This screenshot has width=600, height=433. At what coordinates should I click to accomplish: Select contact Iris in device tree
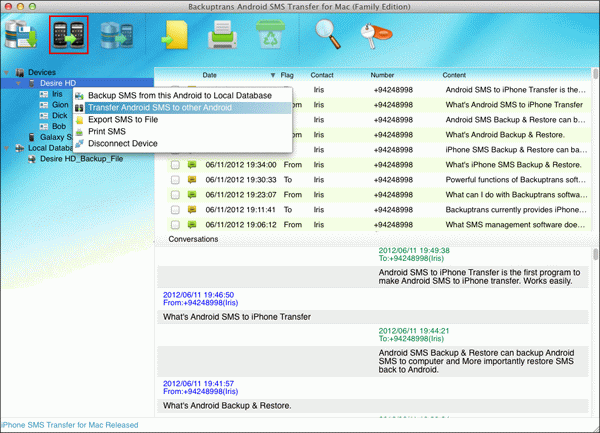coord(57,94)
